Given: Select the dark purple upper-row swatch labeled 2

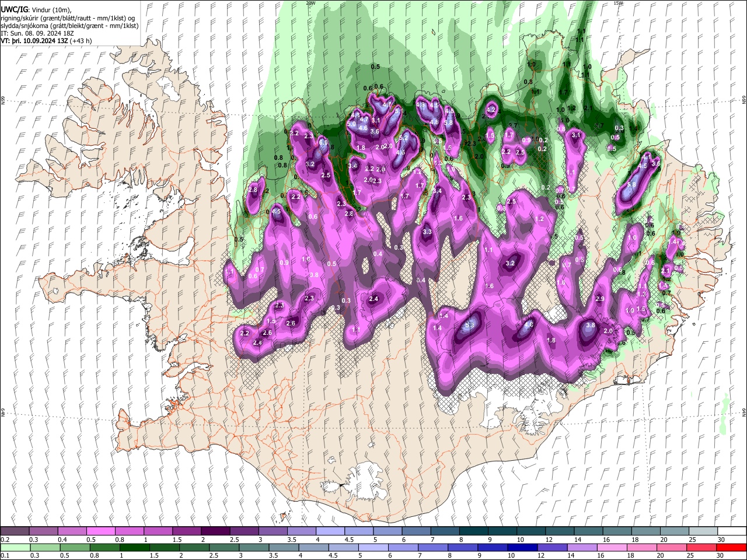Looking at the screenshot, I should (x=215, y=531).
